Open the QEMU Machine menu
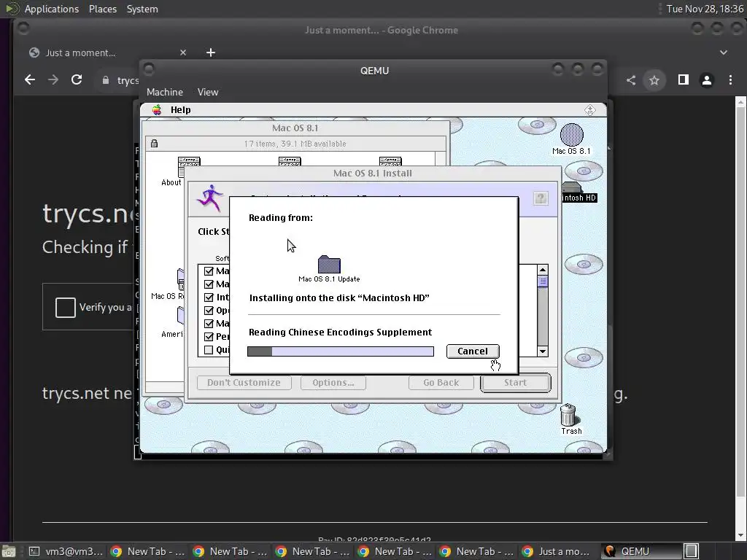747x560 pixels. click(x=165, y=92)
